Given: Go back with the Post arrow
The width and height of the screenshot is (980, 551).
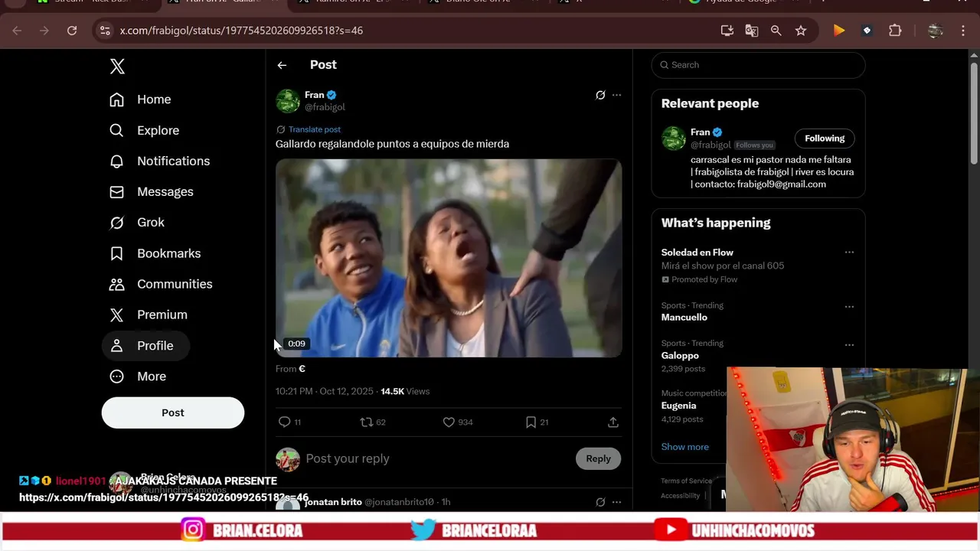Looking at the screenshot, I should click(282, 65).
